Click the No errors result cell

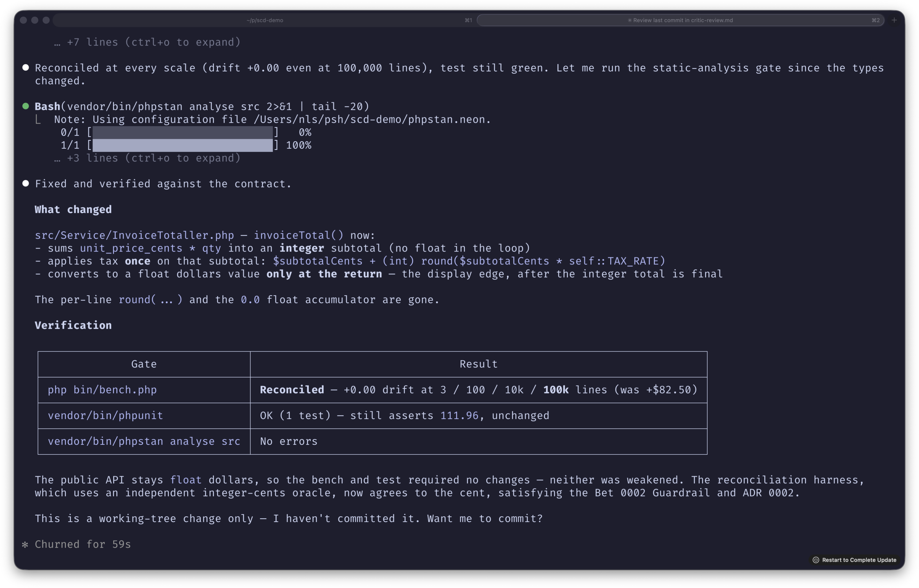(x=478, y=441)
